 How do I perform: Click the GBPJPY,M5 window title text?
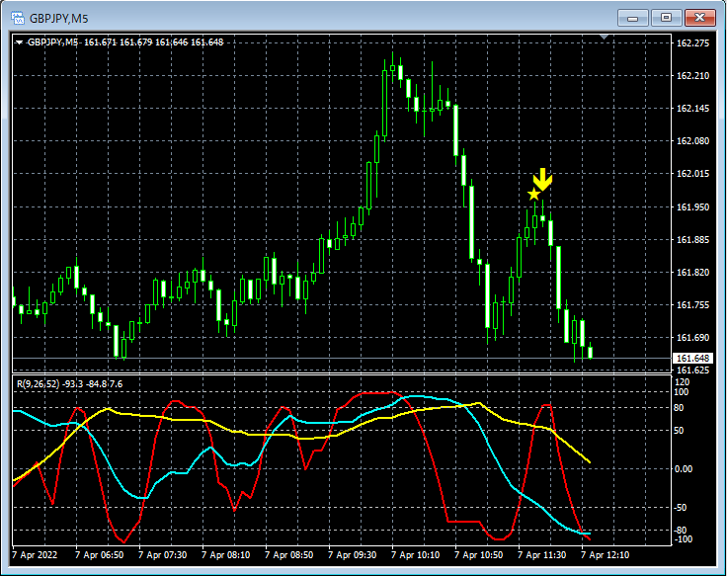59,19
